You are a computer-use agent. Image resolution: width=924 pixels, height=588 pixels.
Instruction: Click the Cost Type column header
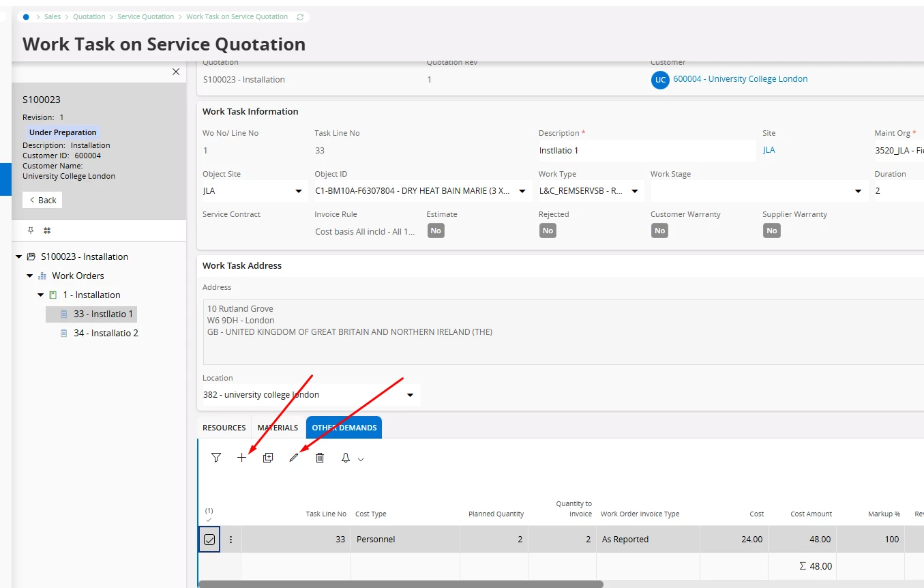point(371,514)
